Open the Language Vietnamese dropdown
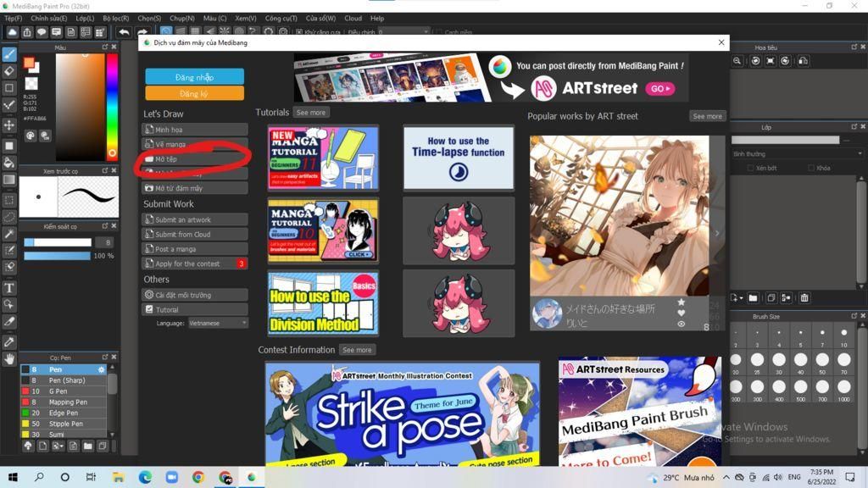868x488 pixels. coord(218,323)
